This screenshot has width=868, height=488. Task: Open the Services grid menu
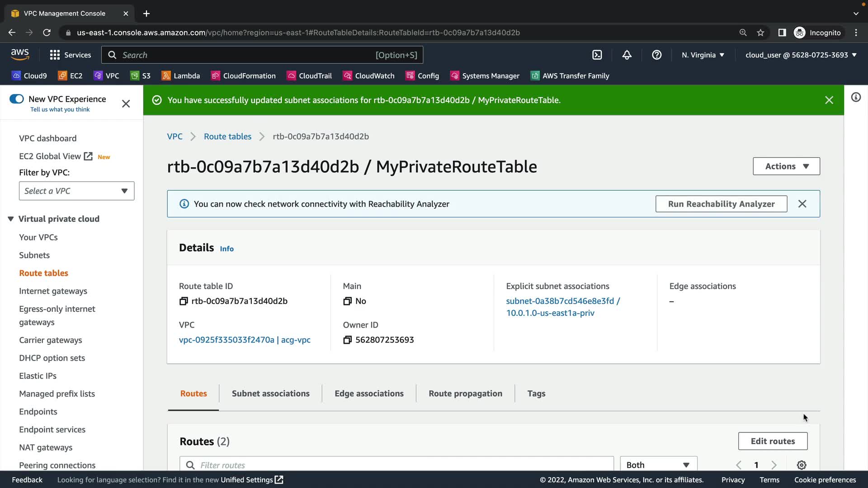(70, 55)
